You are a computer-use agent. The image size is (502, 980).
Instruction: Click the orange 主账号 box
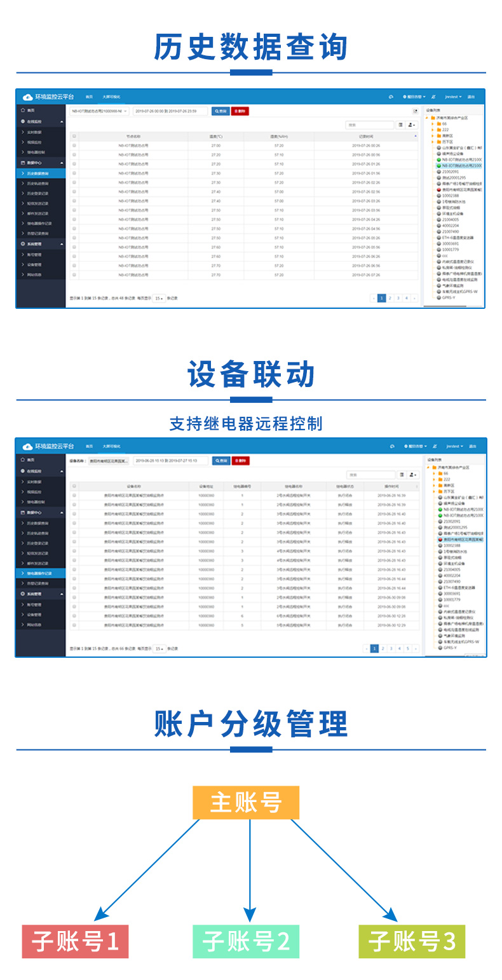click(x=246, y=802)
